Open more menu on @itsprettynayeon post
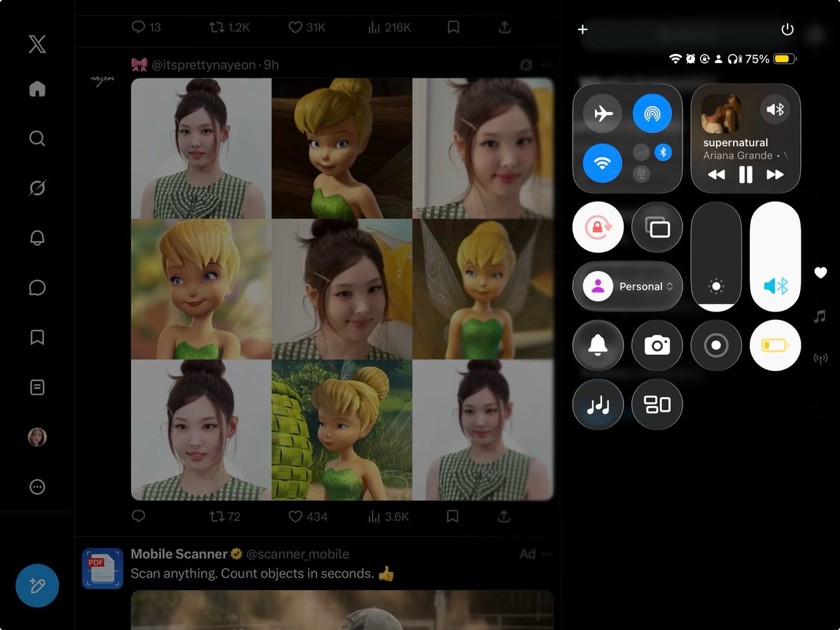840x630 pixels. tap(546, 64)
